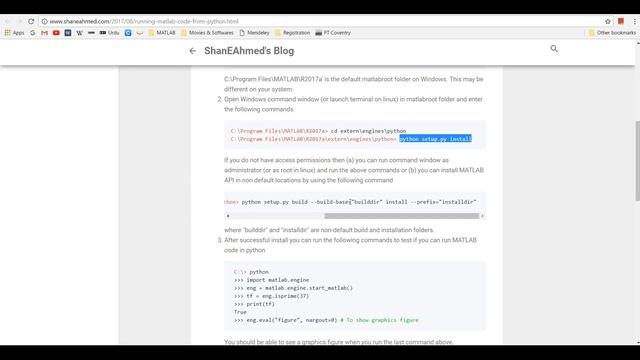Open the Wikipedia W bookmark icon
640x360 pixels.
[80, 33]
